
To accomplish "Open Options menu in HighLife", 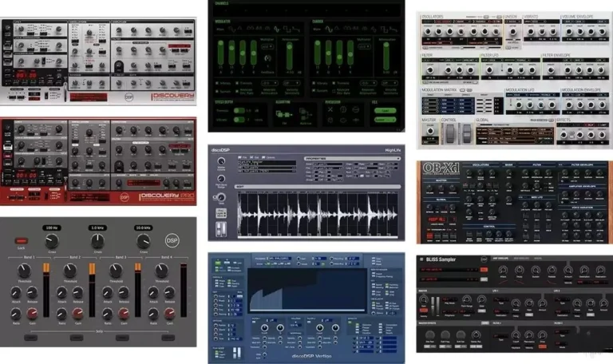I will [268, 157].
